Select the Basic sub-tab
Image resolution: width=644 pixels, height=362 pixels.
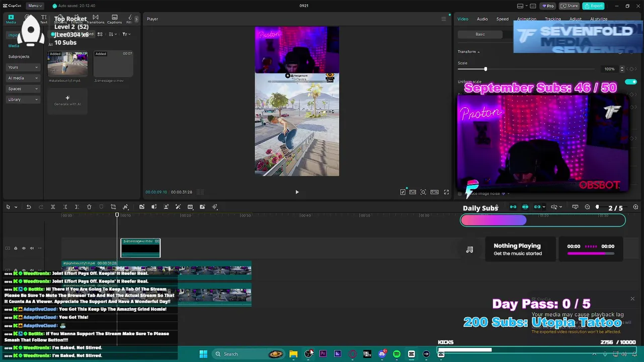tap(480, 34)
